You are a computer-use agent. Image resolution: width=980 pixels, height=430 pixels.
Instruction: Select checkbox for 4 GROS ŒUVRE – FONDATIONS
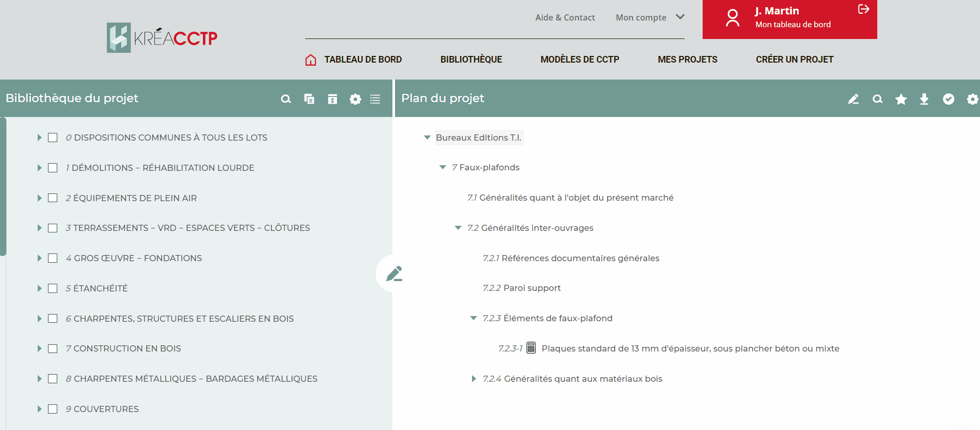point(52,258)
